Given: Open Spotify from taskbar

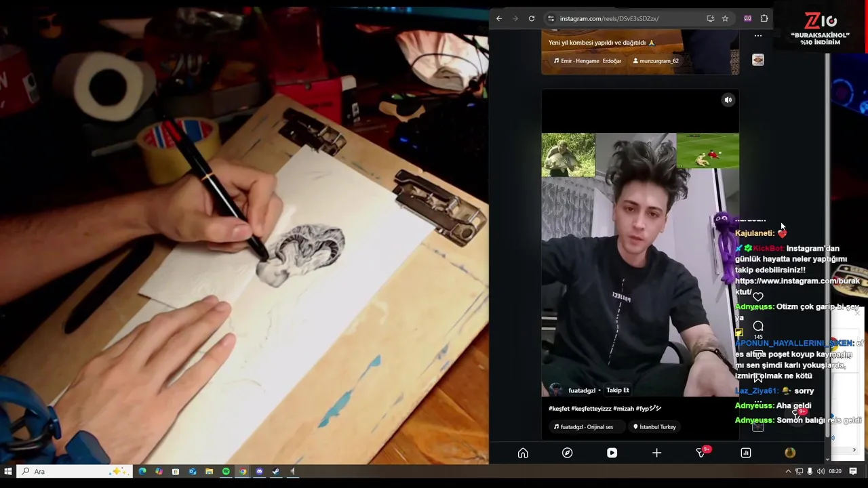Looking at the screenshot, I should tap(226, 472).
